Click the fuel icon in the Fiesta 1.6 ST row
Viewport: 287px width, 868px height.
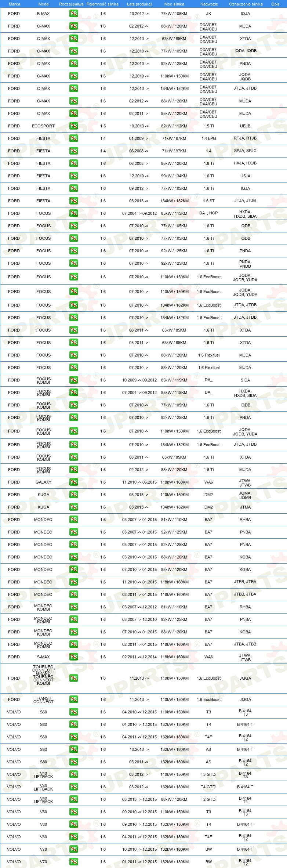(x=74, y=201)
